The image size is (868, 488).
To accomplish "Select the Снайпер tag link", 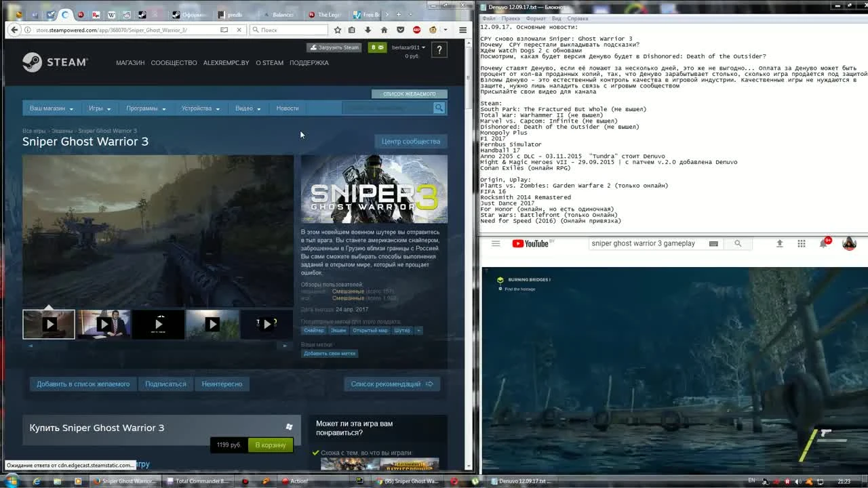I will click(x=315, y=330).
